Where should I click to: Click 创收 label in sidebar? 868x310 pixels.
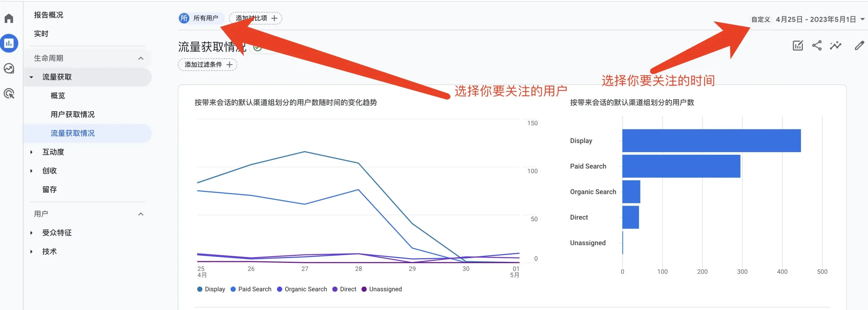[x=50, y=171]
